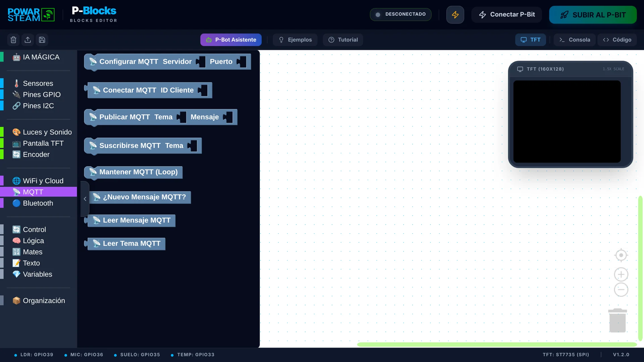This screenshot has width=644, height=362.
Task: Click the DESCONECTADO status indicator
Action: click(400, 14)
